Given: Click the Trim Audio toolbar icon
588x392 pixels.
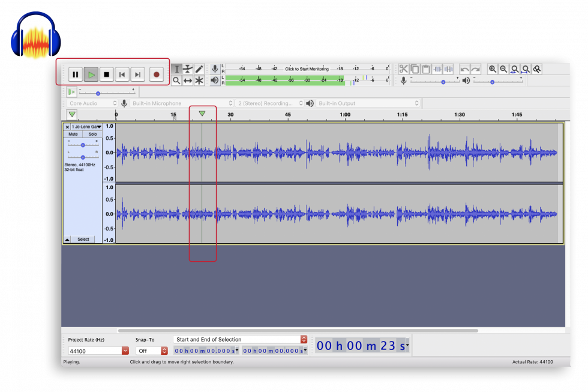Looking at the screenshot, I should [437, 68].
